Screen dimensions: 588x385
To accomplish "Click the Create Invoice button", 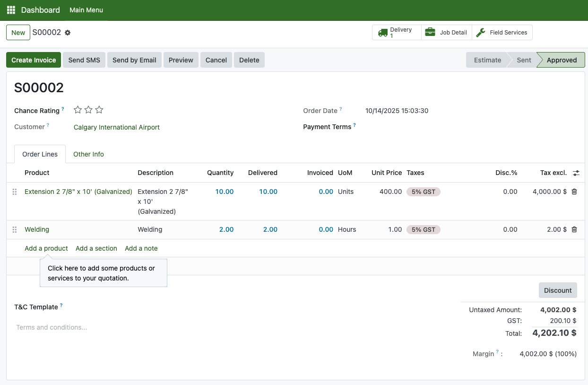I will [34, 60].
